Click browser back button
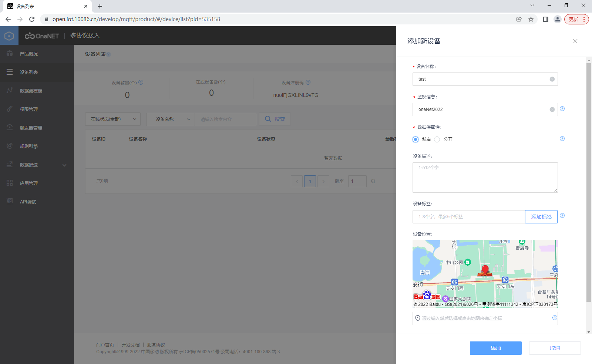This screenshot has height=364, width=592. 8,19
